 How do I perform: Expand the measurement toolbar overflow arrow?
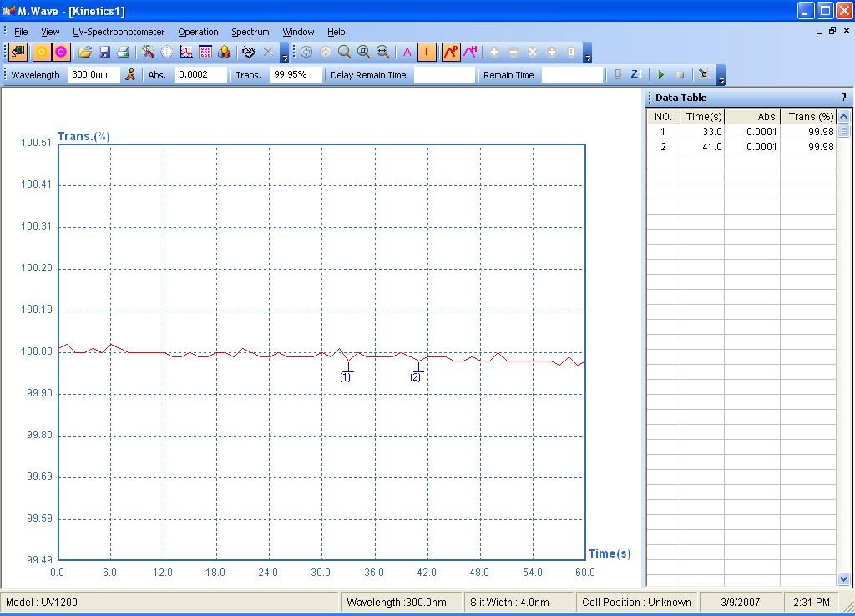click(x=721, y=78)
